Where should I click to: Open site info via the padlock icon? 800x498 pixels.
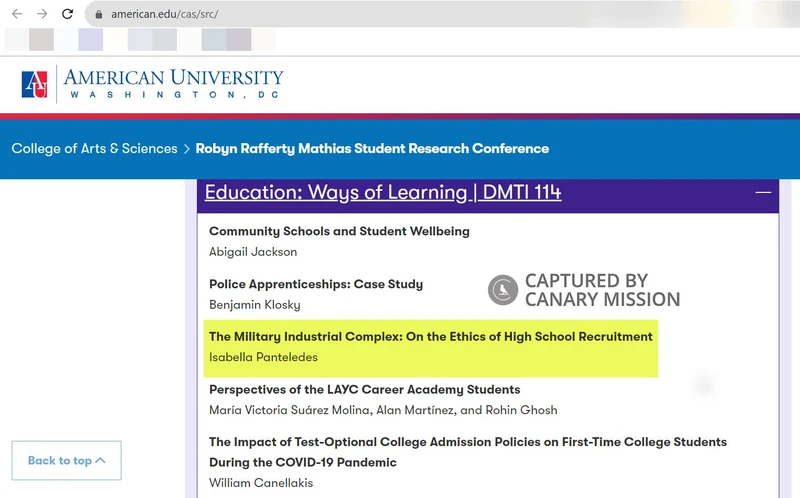[98, 15]
